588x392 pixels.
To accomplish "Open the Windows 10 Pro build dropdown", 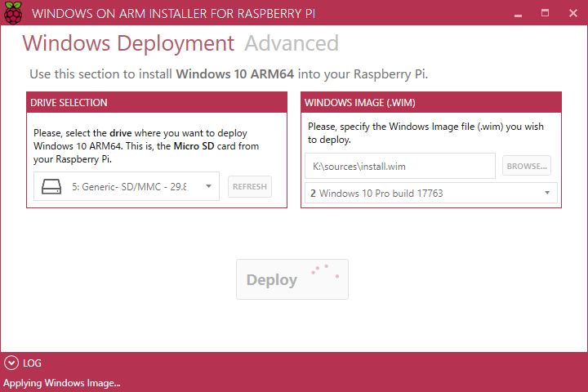I will click(x=431, y=194).
